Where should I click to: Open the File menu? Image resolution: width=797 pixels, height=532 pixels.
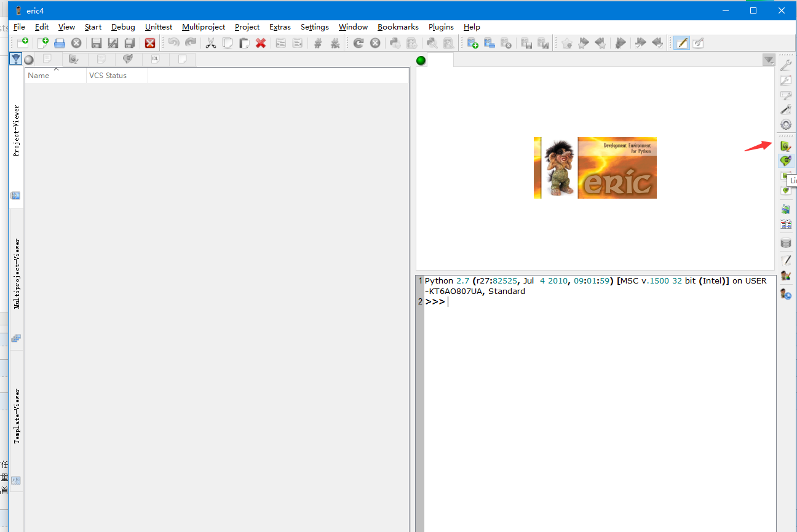[x=19, y=27]
